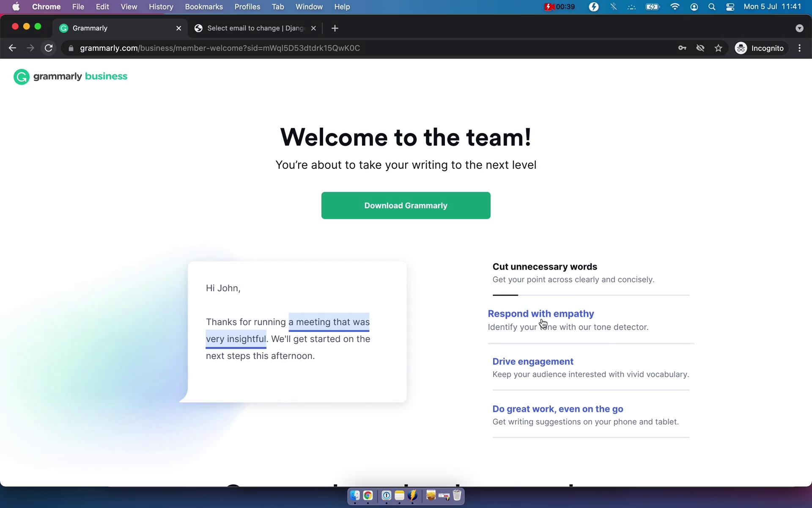Image resolution: width=812 pixels, height=508 pixels.
Task: Click the progress bar under Cut unnecessary words
Action: click(x=591, y=295)
